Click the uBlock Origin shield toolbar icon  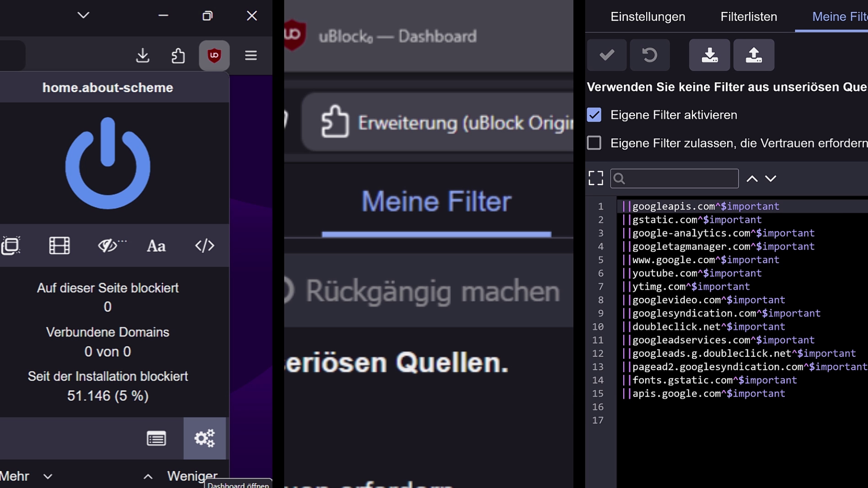point(214,55)
